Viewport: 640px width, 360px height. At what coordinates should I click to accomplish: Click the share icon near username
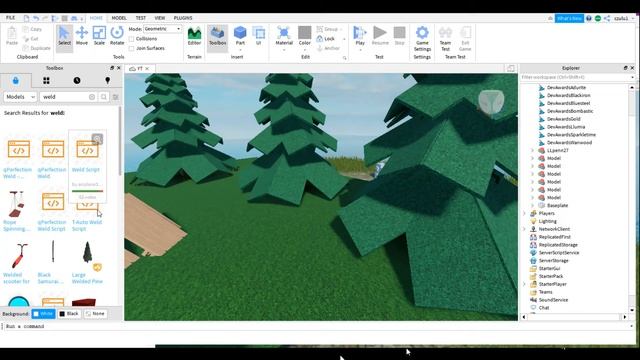607,18
